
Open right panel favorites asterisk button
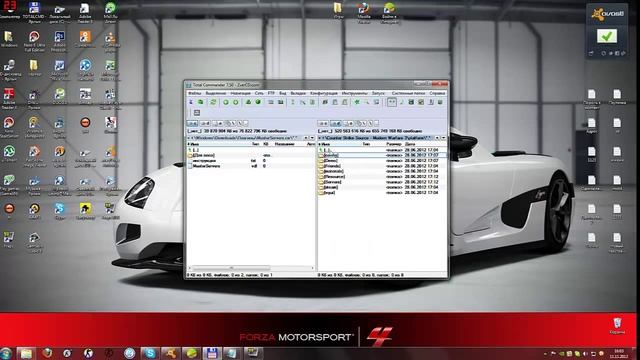click(437, 138)
